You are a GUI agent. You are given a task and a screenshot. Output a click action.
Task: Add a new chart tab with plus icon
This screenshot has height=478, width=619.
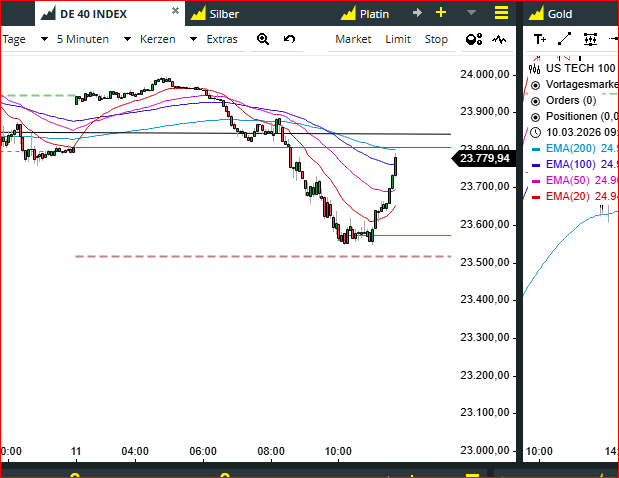click(x=441, y=13)
